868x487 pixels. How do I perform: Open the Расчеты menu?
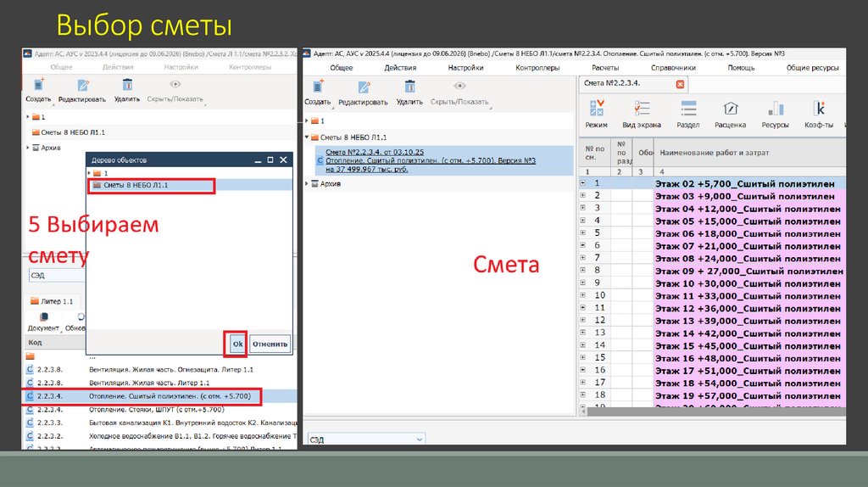(x=605, y=68)
